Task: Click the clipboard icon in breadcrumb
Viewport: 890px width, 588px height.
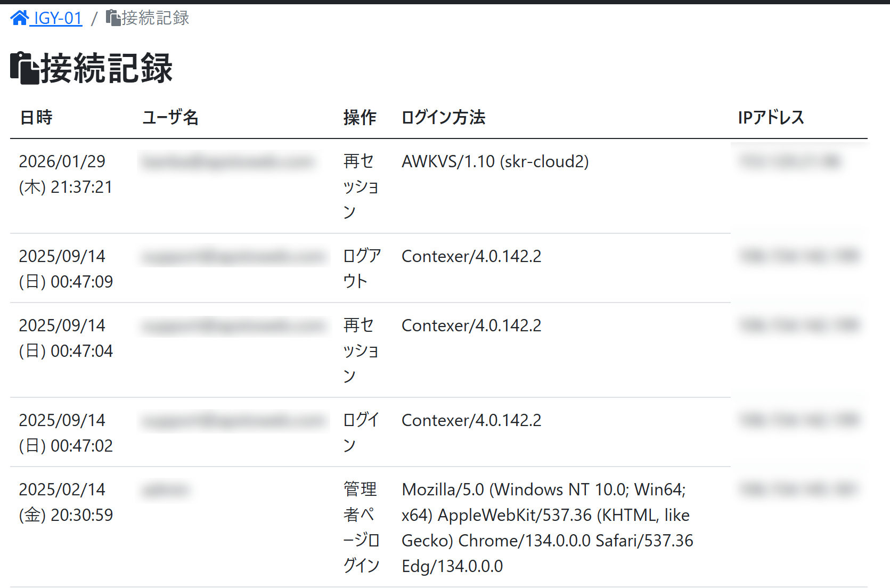Action: click(113, 18)
